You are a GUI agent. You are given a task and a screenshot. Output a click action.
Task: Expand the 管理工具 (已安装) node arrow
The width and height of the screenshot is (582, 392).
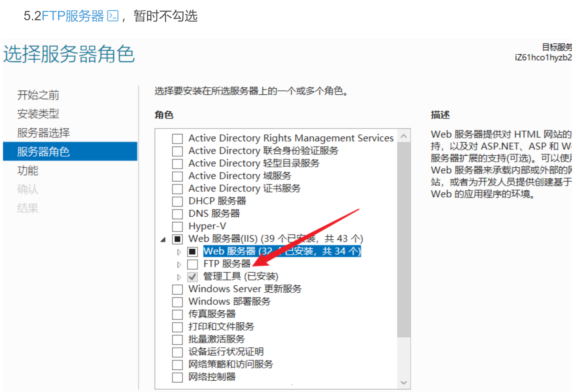[x=179, y=277]
